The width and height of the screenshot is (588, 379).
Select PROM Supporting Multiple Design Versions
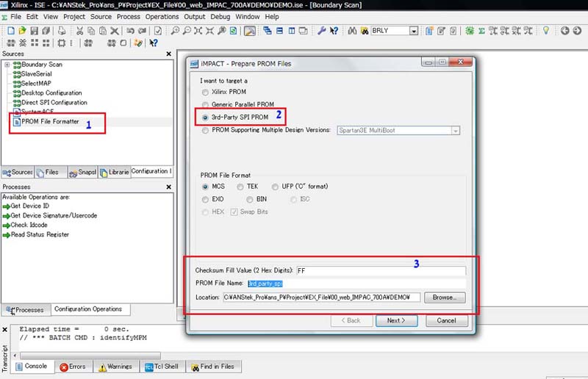(x=205, y=131)
